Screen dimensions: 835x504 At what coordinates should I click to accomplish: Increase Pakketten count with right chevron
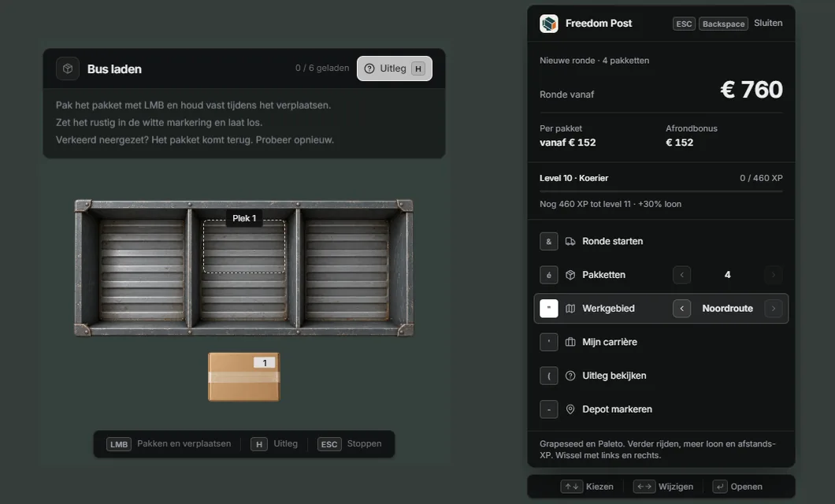[774, 275]
